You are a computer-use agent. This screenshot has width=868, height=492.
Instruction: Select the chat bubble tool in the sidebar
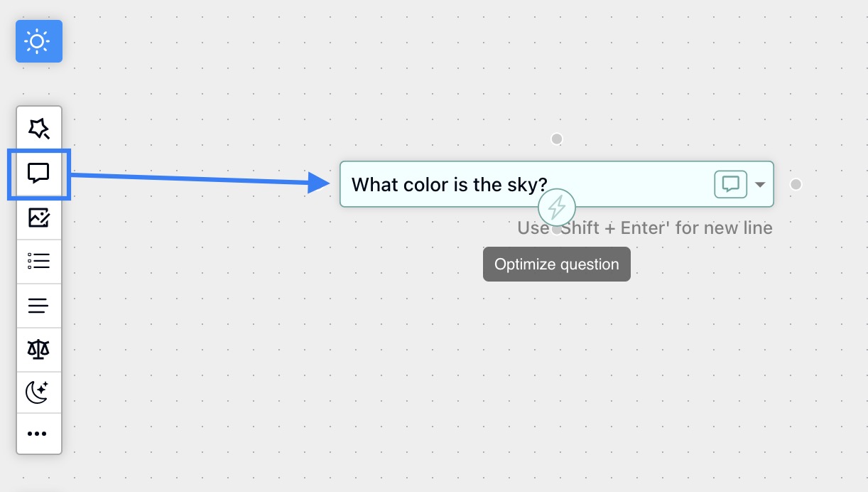(39, 173)
